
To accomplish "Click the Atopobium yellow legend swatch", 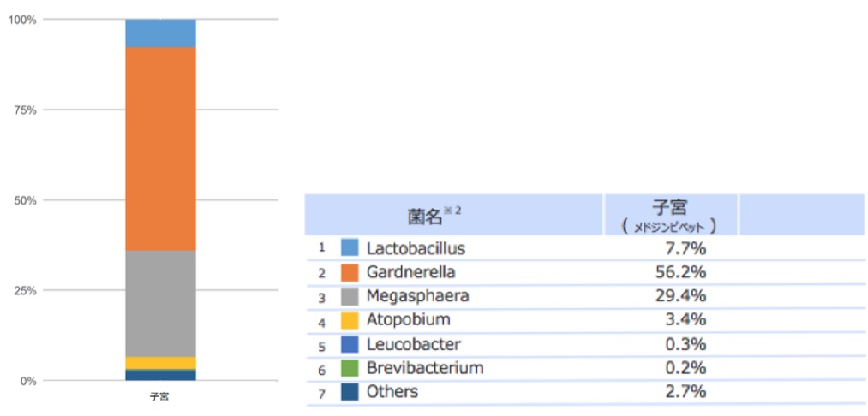I will click(350, 320).
